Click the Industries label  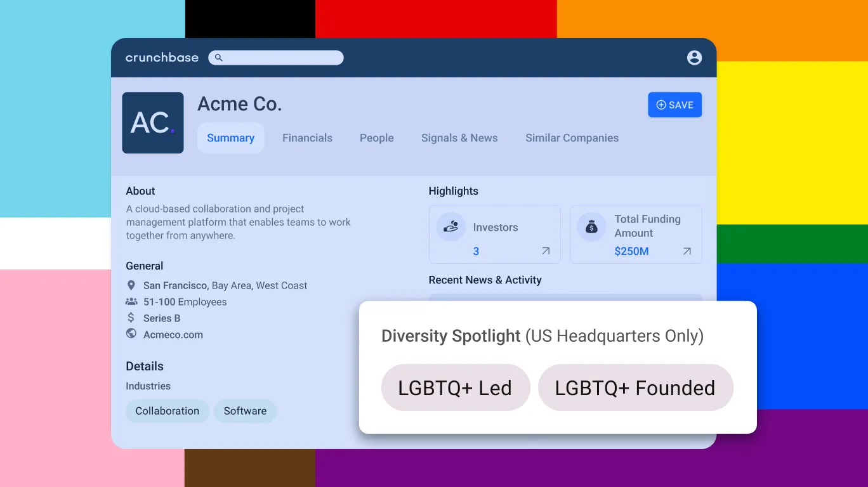[x=148, y=386]
